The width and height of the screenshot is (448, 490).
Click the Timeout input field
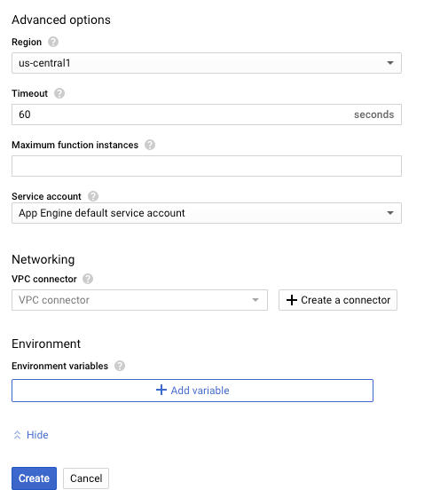click(207, 115)
